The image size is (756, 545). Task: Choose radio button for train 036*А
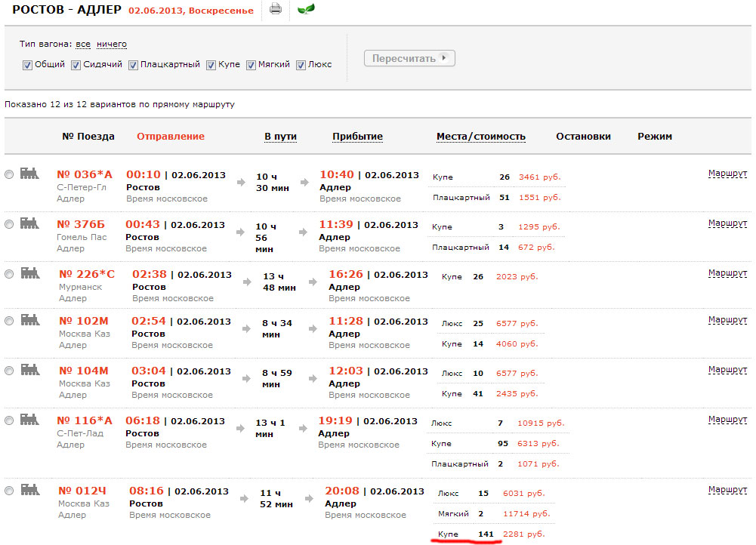click(x=9, y=174)
